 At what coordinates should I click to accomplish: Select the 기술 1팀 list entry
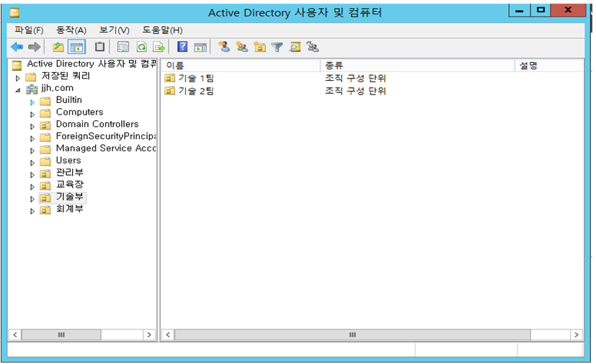(x=196, y=79)
